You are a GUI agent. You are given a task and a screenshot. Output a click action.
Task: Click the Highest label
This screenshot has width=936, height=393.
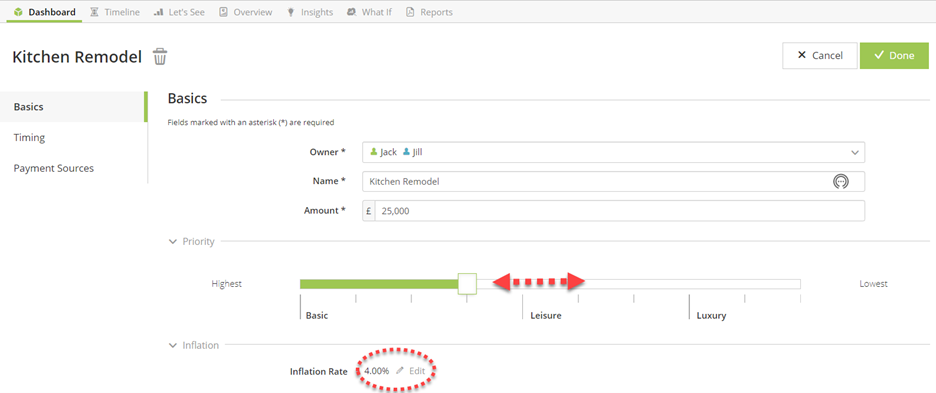(x=227, y=284)
